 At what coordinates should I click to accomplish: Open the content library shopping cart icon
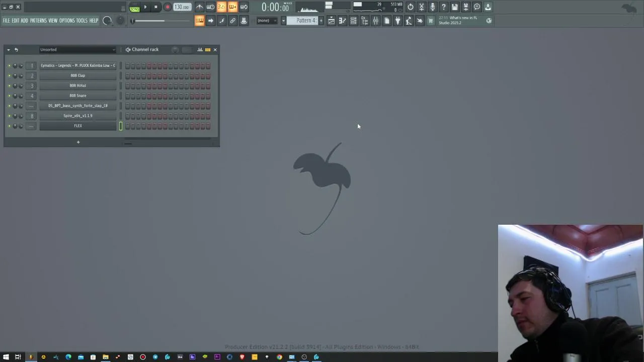point(431,21)
